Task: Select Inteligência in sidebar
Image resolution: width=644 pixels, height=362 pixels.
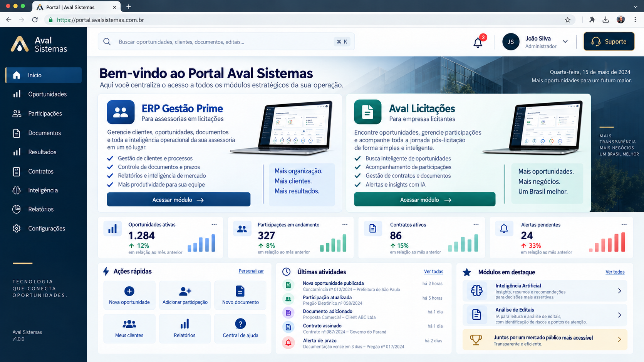Action: 44,190
